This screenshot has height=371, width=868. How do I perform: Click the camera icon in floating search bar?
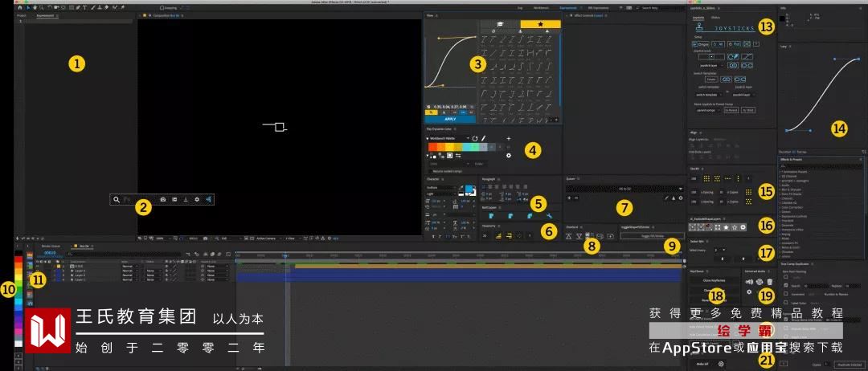(162, 199)
